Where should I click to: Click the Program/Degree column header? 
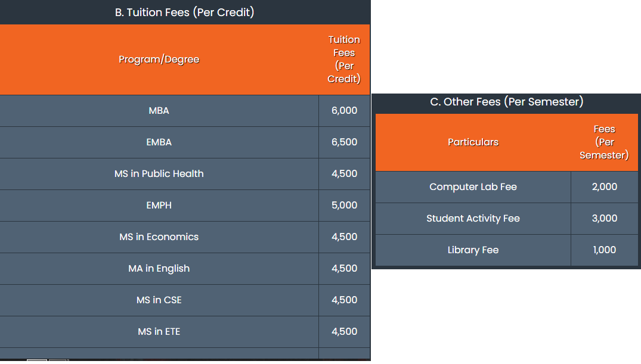point(159,60)
